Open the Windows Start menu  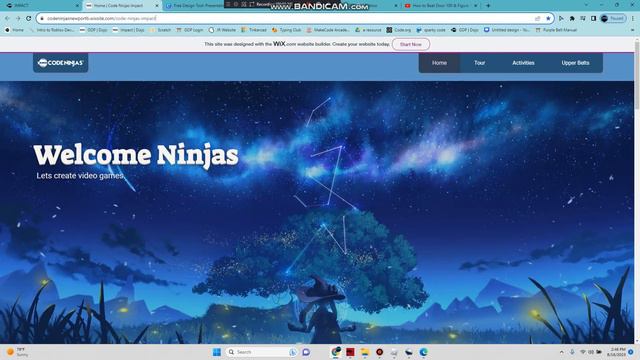[217, 352]
